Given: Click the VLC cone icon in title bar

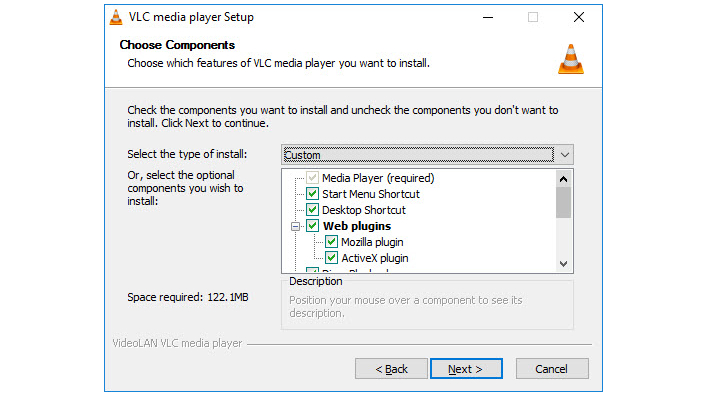Looking at the screenshot, I should click(x=116, y=17).
